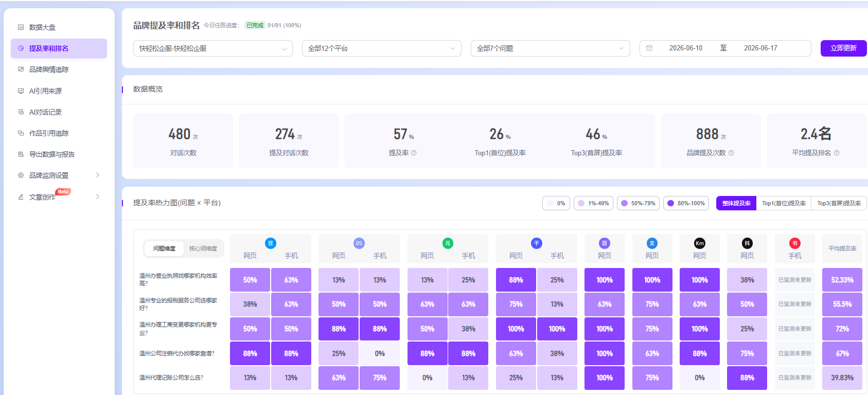Screen dimensions: 868x395
Task: Click the blue 千 platform icon
Action: tap(537, 243)
